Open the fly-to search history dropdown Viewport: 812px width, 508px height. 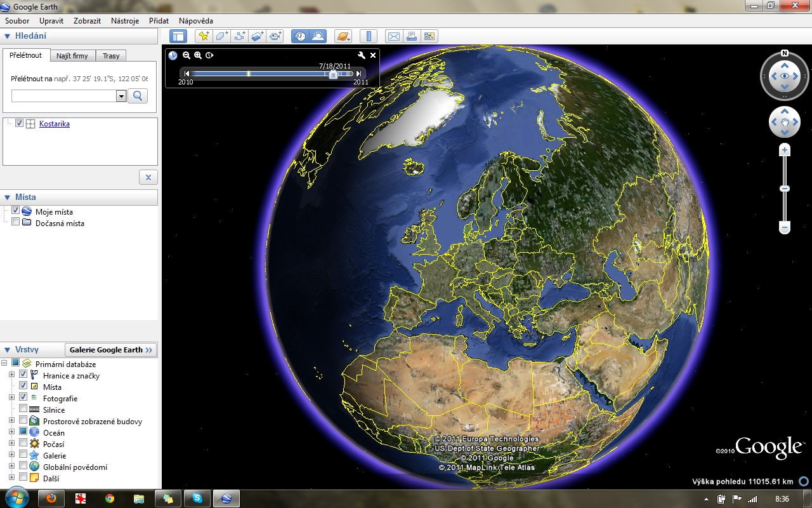122,96
